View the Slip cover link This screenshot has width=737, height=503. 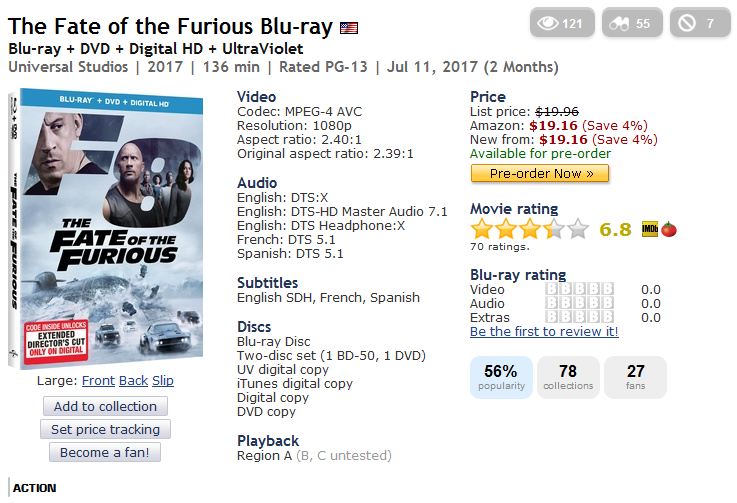click(x=162, y=381)
